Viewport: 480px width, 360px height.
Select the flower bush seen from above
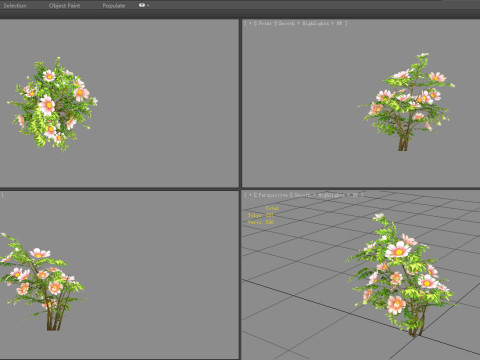click(53, 104)
